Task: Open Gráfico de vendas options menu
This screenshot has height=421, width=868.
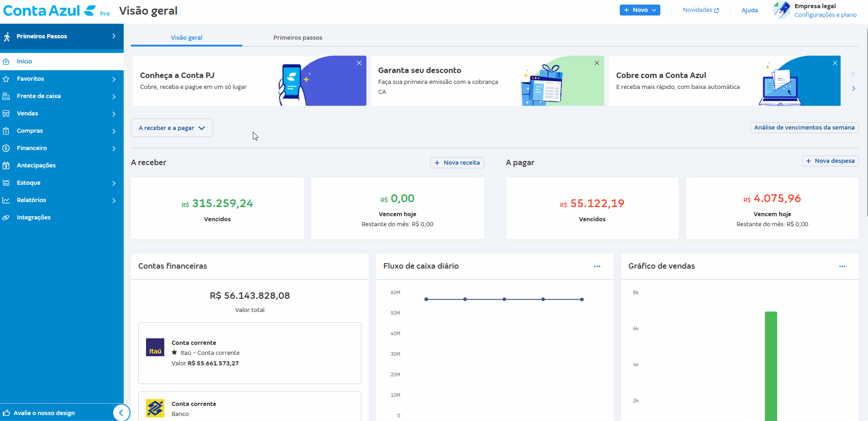Action: [x=842, y=266]
